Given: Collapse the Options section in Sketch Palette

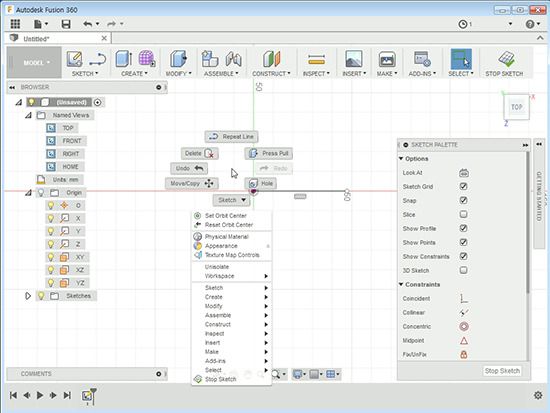Looking at the screenshot, I should pos(401,159).
